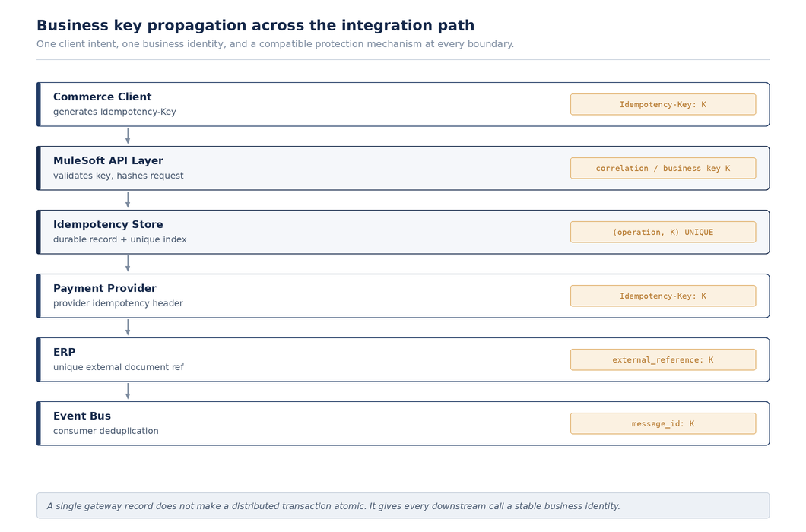Click arrow from Payment Provider to ERP
Viewport: 806px width, 532px height.
[128, 328]
